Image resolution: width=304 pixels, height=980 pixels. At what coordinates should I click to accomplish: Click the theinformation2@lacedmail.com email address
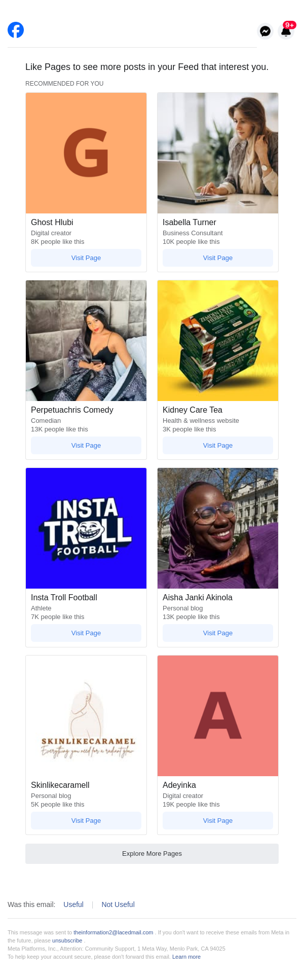pos(113,932)
